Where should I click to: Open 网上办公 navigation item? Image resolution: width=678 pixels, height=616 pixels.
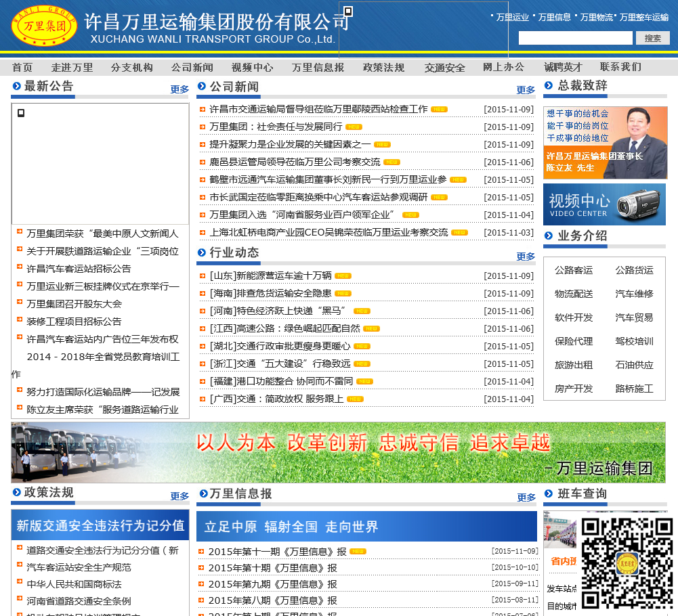504,68
